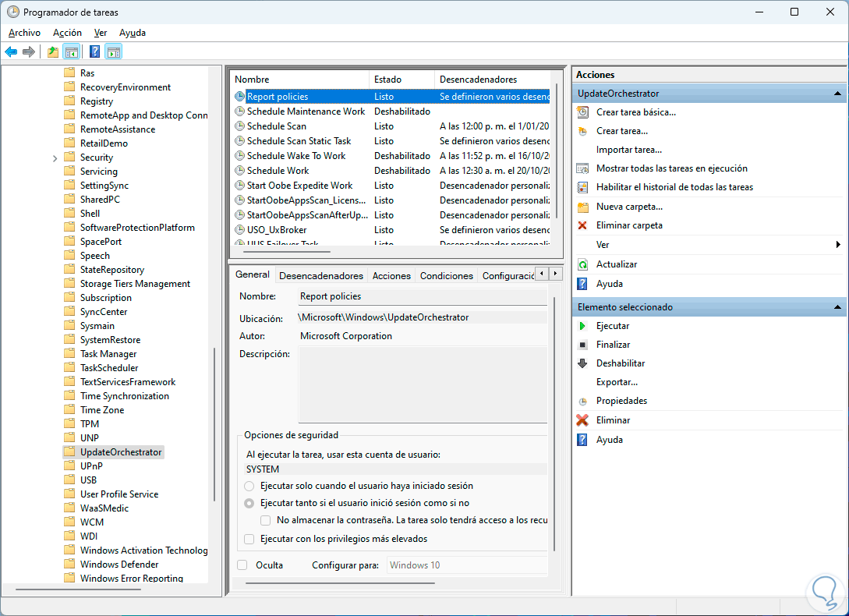Click the Habilitar el historial icon
The width and height of the screenshot is (849, 616).
tap(582, 187)
